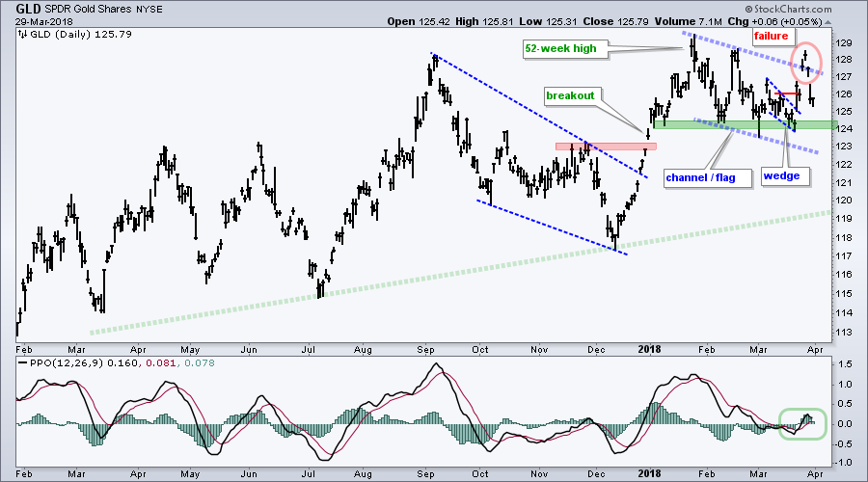Click the Sep label under the price chart
This screenshot has height=482, width=868.
coord(425,350)
